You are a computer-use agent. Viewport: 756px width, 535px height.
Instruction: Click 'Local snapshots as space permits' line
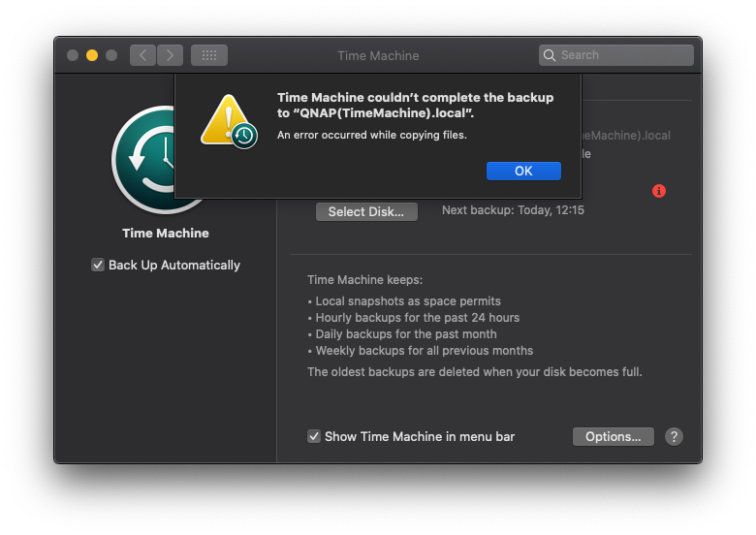[x=408, y=301]
